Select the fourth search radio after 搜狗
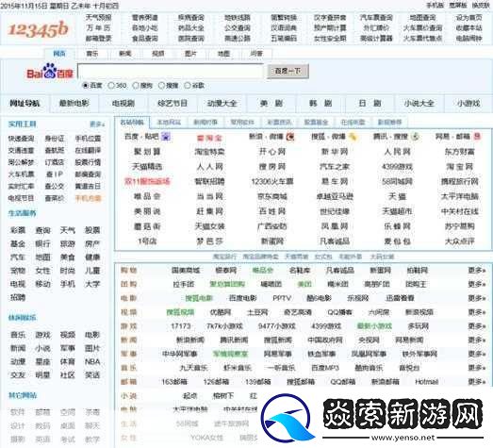This screenshot has height=448, width=493. click(161, 85)
